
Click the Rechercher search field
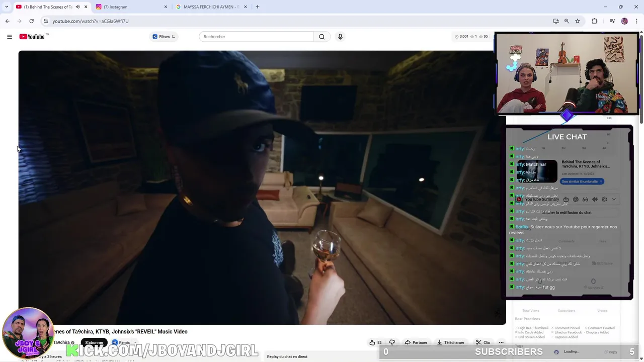(x=256, y=37)
